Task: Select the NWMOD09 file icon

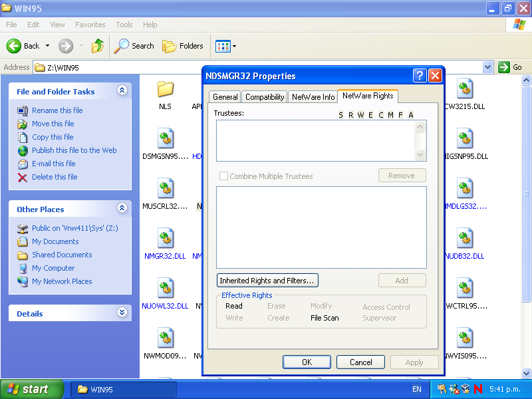Action: point(166,338)
